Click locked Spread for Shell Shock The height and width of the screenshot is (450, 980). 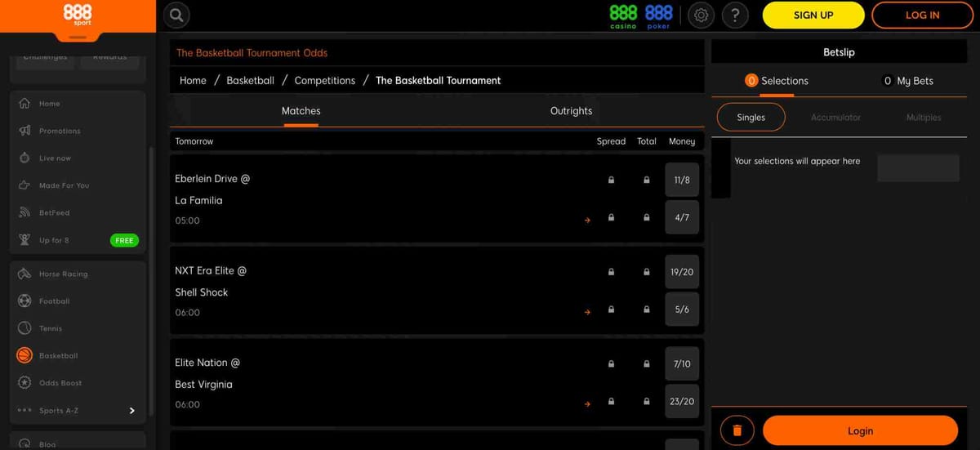(x=611, y=310)
